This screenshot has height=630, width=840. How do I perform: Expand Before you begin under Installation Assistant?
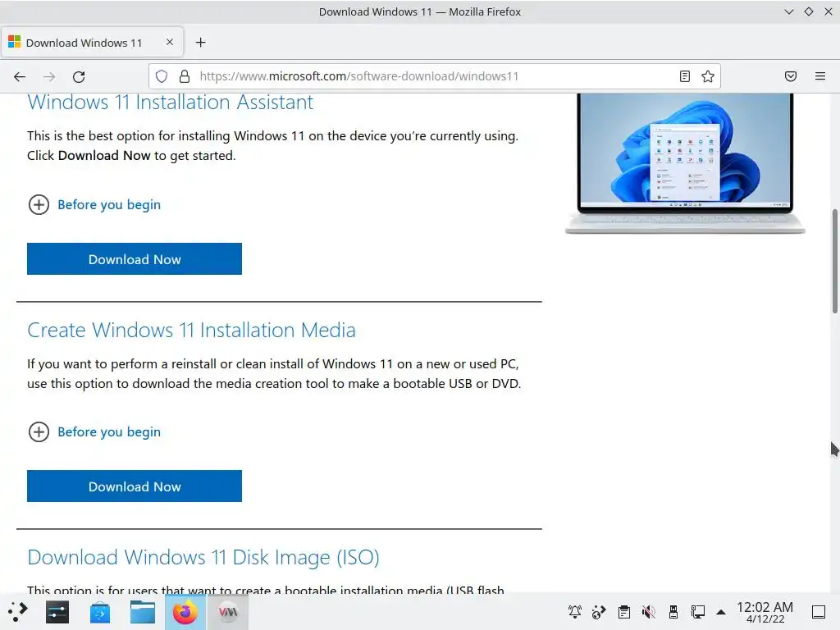coord(94,204)
